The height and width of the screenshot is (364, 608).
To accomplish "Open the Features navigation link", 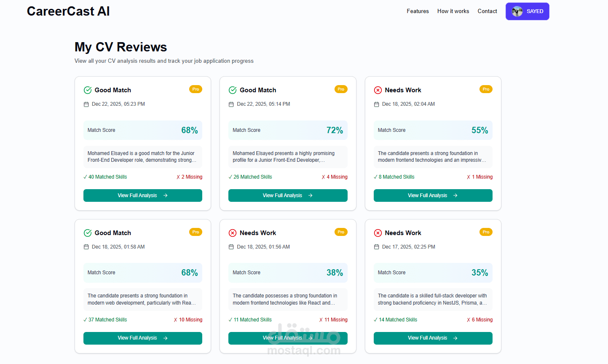I will pos(418,11).
